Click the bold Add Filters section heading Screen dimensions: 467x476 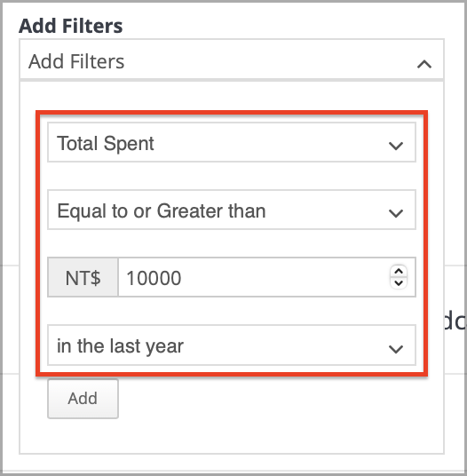[x=71, y=26]
